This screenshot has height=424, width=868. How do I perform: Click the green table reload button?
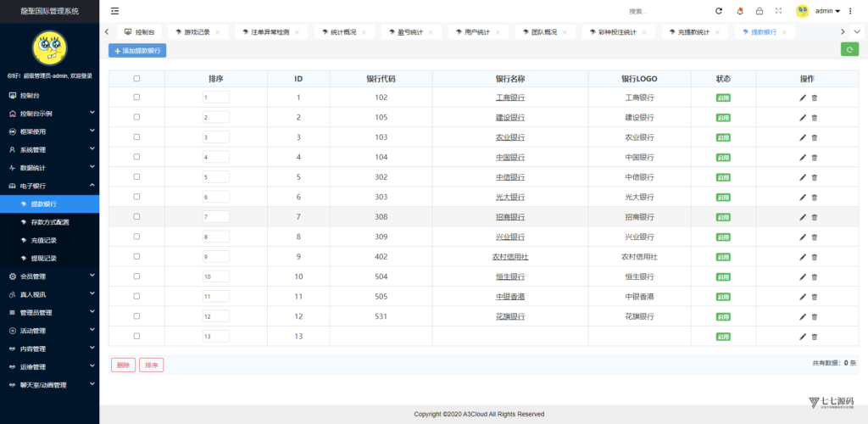coord(849,50)
